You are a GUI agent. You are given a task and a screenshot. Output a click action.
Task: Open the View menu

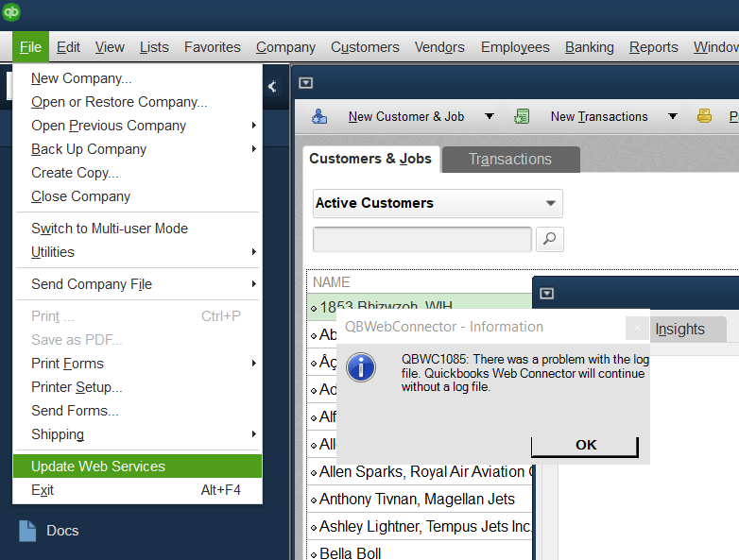[x=110, y=47]
